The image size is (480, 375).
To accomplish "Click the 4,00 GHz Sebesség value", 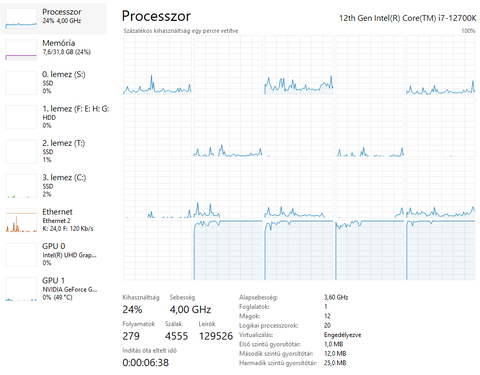I will coord(190,310).
